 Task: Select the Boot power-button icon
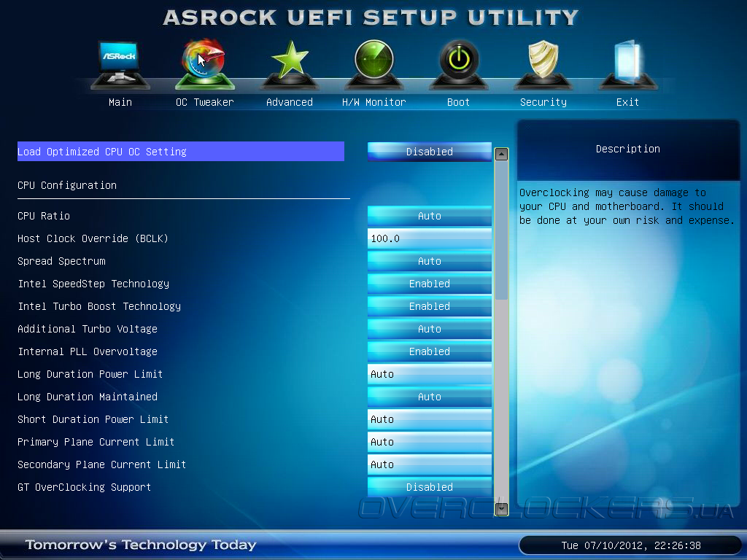click(459, 64)
